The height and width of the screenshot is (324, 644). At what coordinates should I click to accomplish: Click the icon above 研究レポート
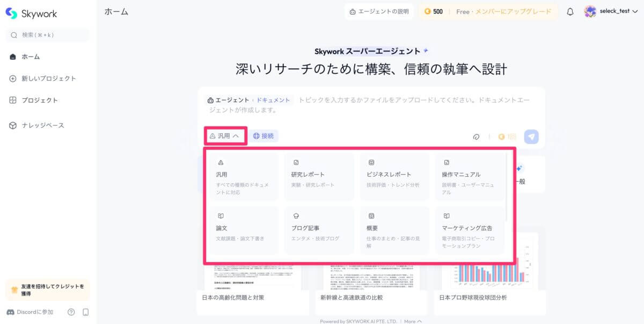(x=296, y=162)
